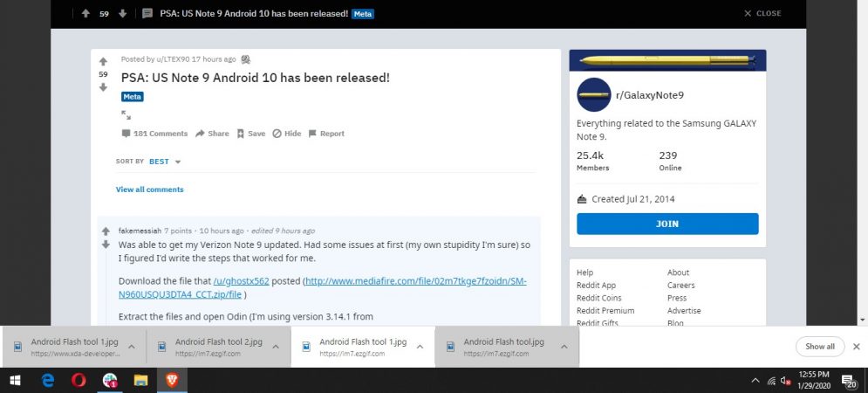Expand options for Android Flash tool 2.jpg
The height and width of the screenshot is (393, 868).
click(276, 347)
